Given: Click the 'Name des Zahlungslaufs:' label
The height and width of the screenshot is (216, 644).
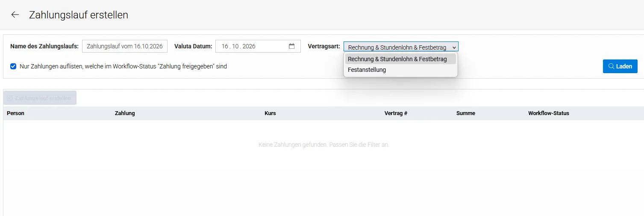Looking at the screenshot, I should click(44, 46).
